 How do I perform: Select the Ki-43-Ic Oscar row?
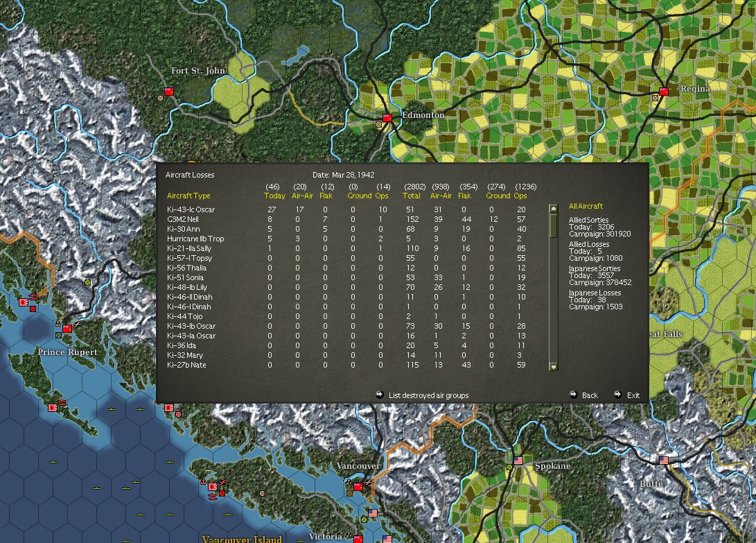(x=346, y=209)
